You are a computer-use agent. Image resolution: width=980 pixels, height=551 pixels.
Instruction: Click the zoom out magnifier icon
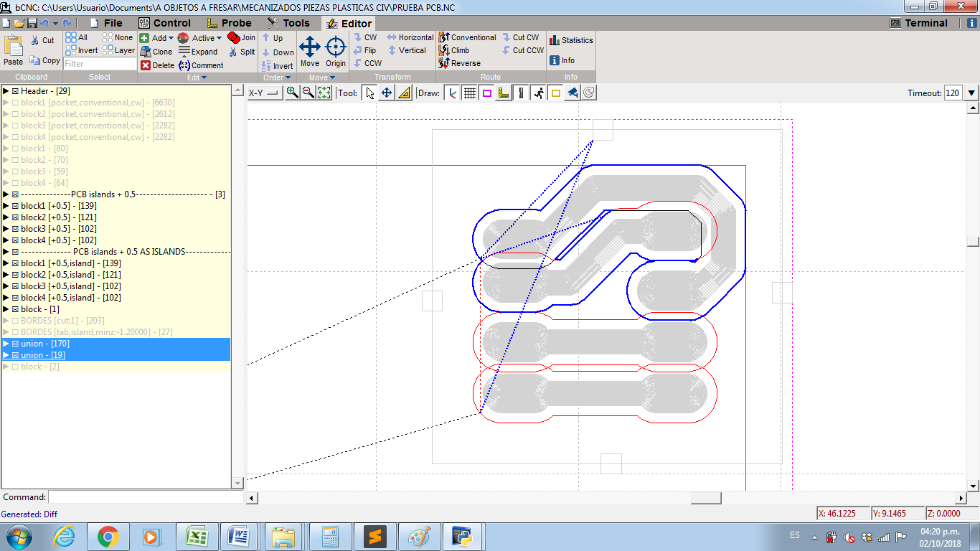[x=308, y=93]
